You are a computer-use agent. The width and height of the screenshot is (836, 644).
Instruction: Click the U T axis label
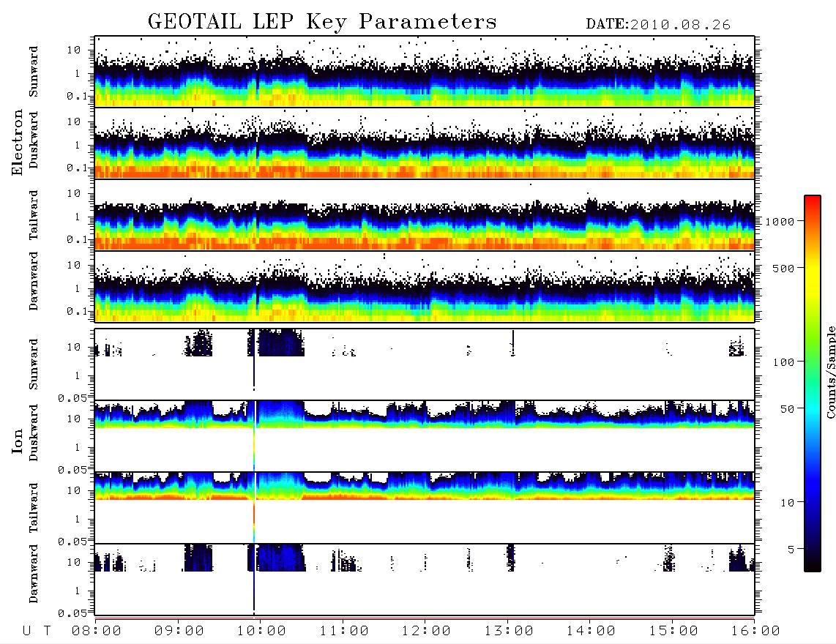pyautogui.click(x=37, y=631)
